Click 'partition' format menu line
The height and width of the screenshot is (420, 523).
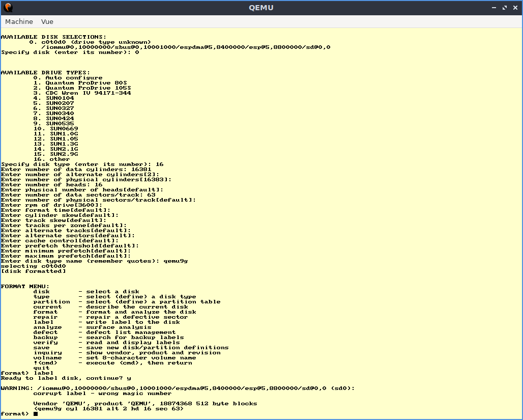pyautogui.click(x=127, y=302)
